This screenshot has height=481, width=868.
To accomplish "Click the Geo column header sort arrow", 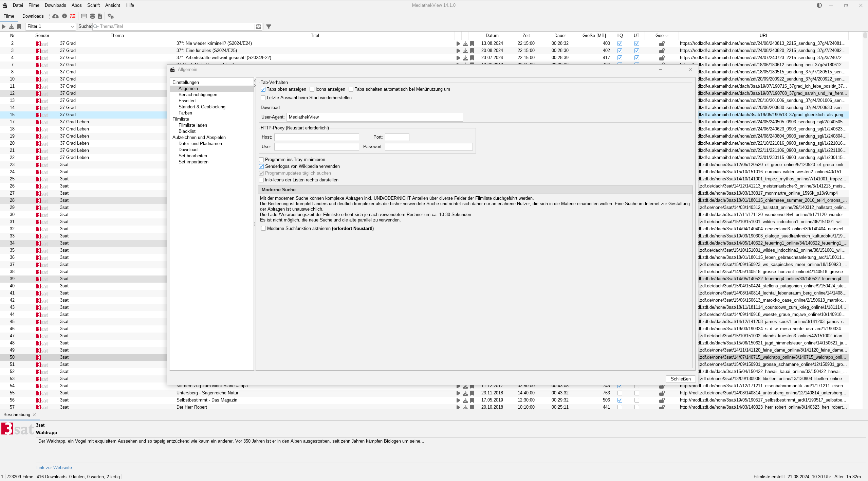I will [667, 36].
